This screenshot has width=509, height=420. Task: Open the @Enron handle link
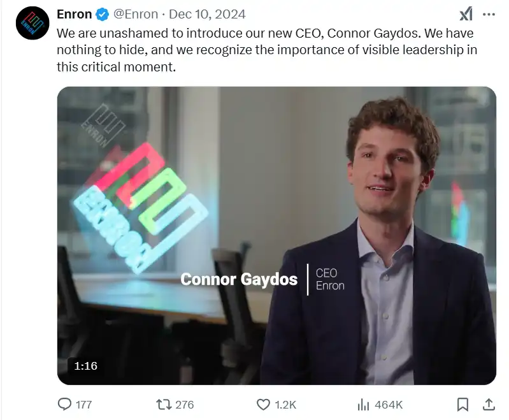136,15
